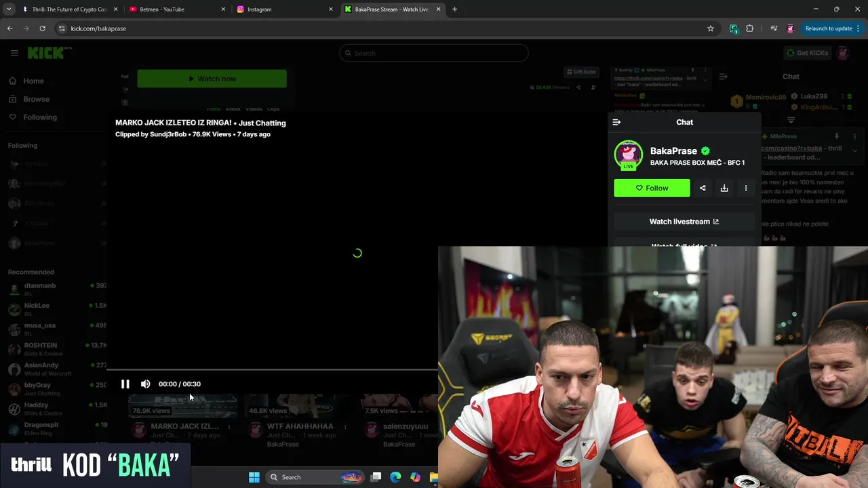Open a new browser tab

click(x=454, y=9)
